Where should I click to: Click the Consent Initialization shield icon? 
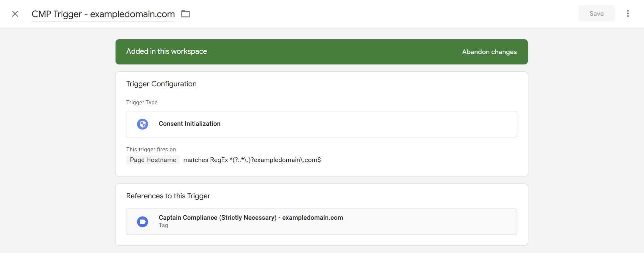pos(143,124)
